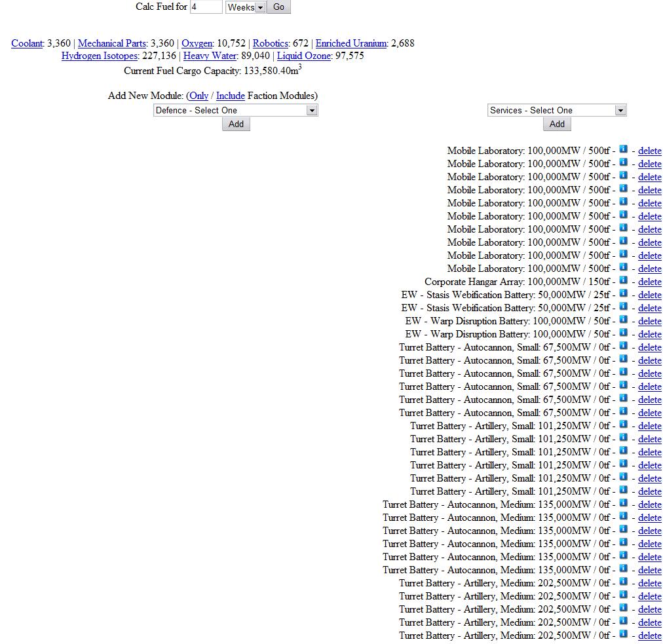This screenshot has width=663, height=644.
Task: Select the Hydrogen Isotopes value 227,136
Action: pos(159,56)
